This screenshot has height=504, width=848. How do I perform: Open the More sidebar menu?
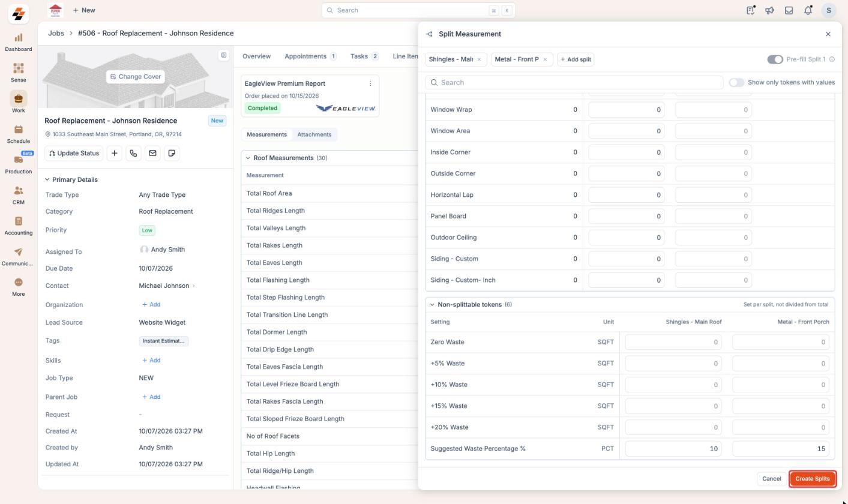(18, 287)
